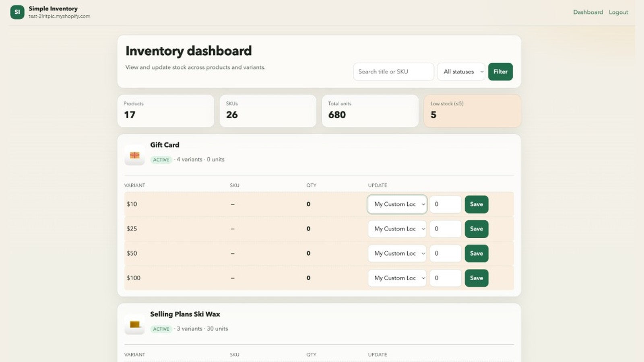The width and height of the screenshot is (644, 362).
Task: Save quantity for the $25 variant
Action: click(477, 229)
